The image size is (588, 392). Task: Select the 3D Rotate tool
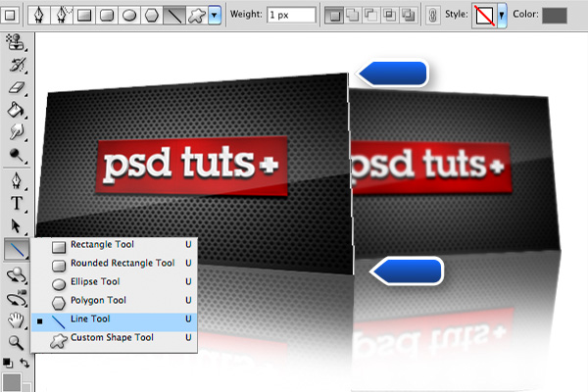click(x=16, y=276)
